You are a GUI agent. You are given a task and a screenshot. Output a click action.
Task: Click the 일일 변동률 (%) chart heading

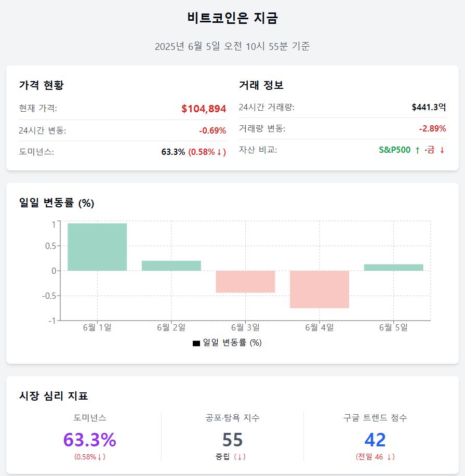click(x=57, y=203)
